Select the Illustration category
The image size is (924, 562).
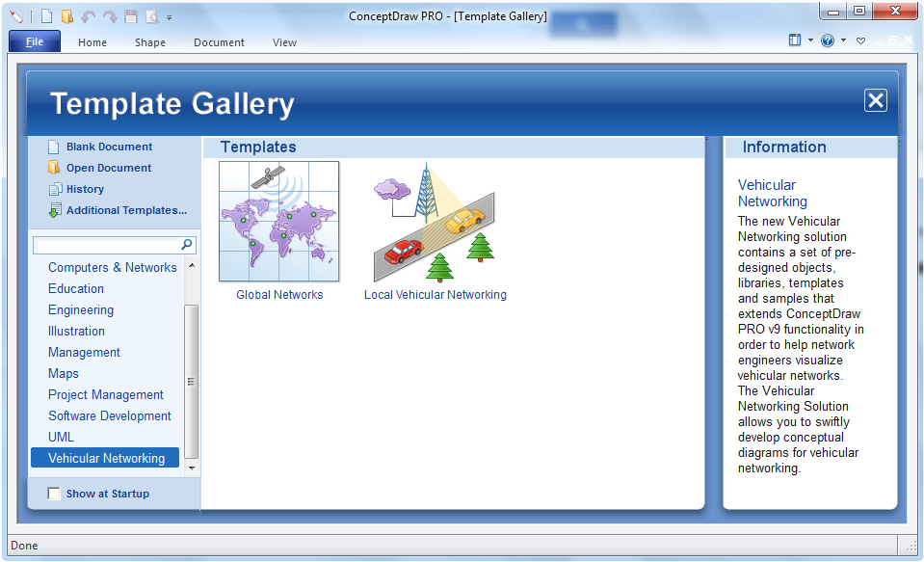pyautogui.click(x=76, y=331)
